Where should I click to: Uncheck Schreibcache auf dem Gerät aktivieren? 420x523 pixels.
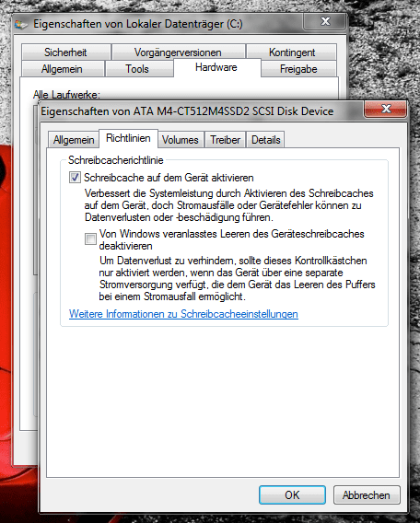[75, 177]
